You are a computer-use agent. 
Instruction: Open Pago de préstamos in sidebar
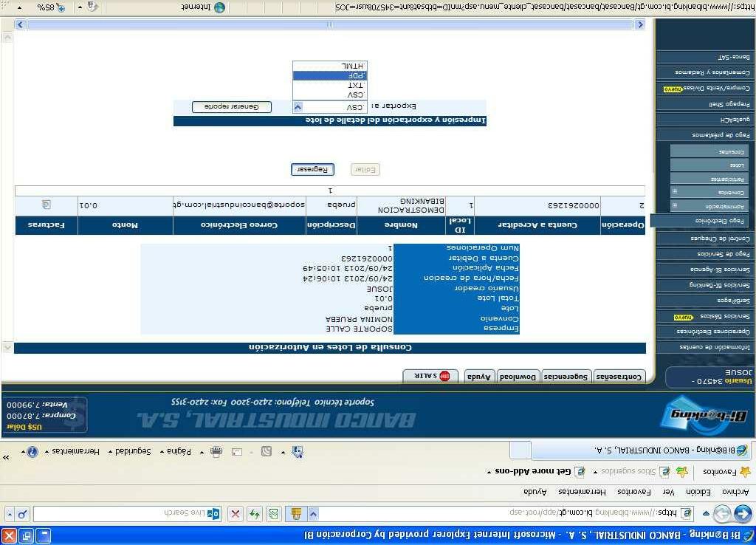point(704,135)
